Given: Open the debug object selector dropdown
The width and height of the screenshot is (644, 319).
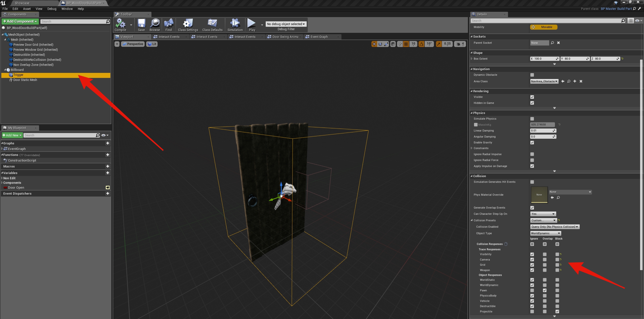Looking at the screenshot, I should (x=286, y=24).
